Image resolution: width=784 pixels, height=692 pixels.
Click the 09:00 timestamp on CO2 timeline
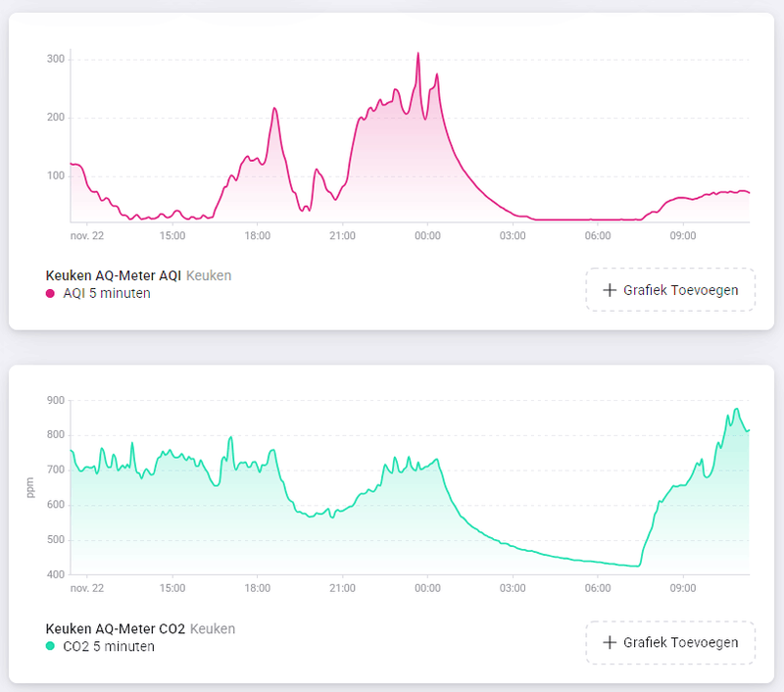click(683, 588)
